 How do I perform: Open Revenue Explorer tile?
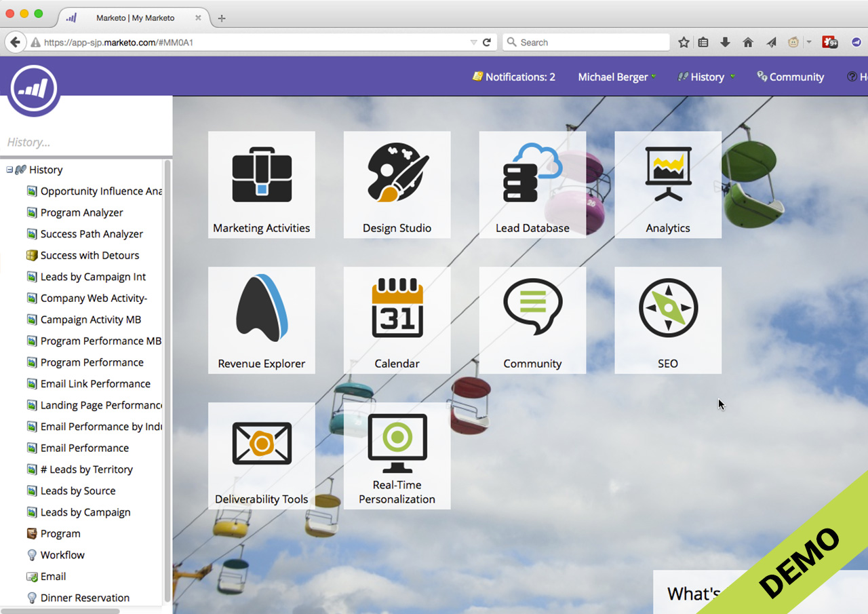click(261, 320)
